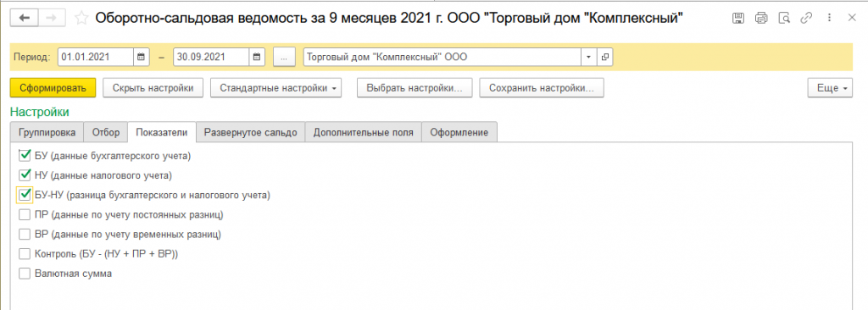This screenshot has height=310, width=868.
Task: Copy link to report icon
Action: 806,18
